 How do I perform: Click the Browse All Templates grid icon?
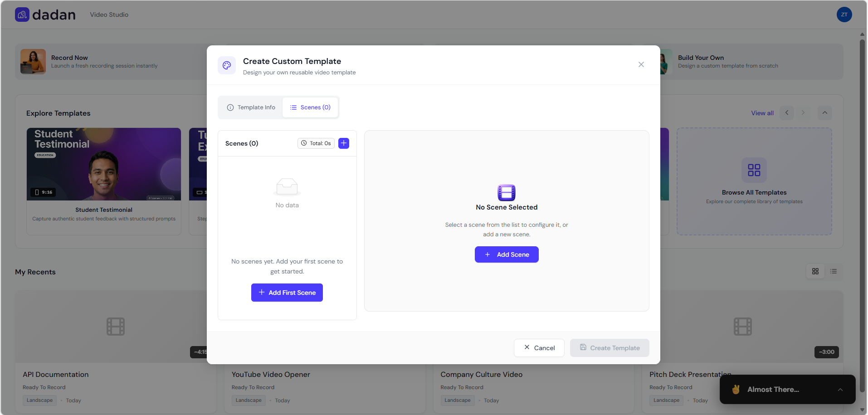[754, 170]
